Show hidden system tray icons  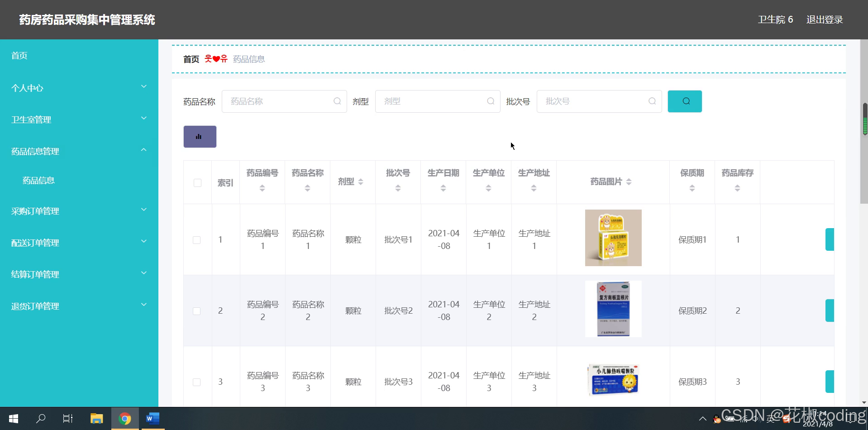[702, 419]
